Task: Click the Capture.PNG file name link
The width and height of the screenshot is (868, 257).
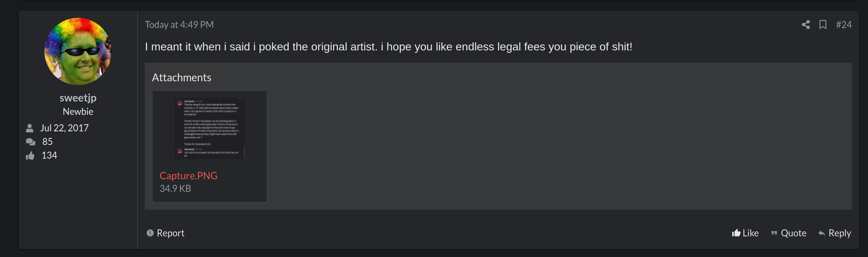Action: point(188,175)
